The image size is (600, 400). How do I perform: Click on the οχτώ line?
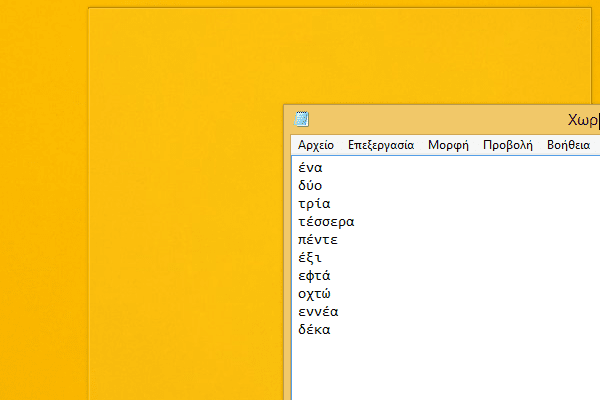tap(314, 294)
